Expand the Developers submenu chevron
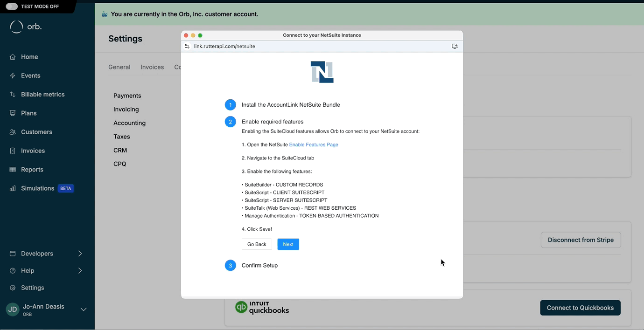644x330 pixels. point(80,254)
